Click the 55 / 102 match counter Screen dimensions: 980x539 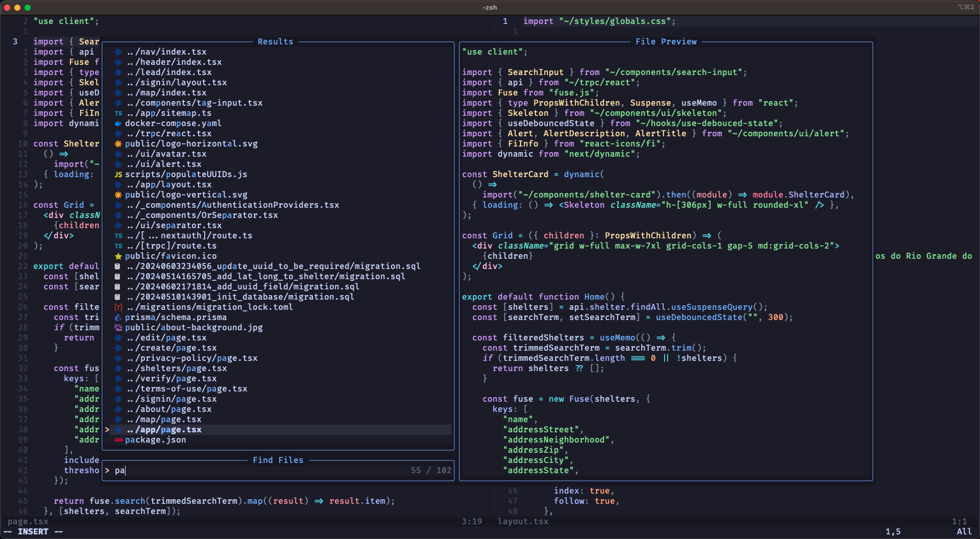pyautogui.click(x=431, y=471)
